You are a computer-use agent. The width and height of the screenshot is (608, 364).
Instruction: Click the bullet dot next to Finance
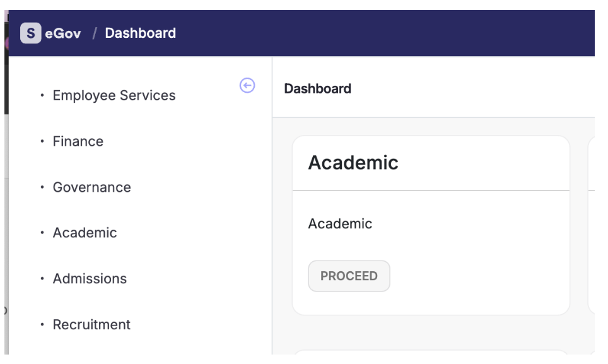click(x=42, y=142)
